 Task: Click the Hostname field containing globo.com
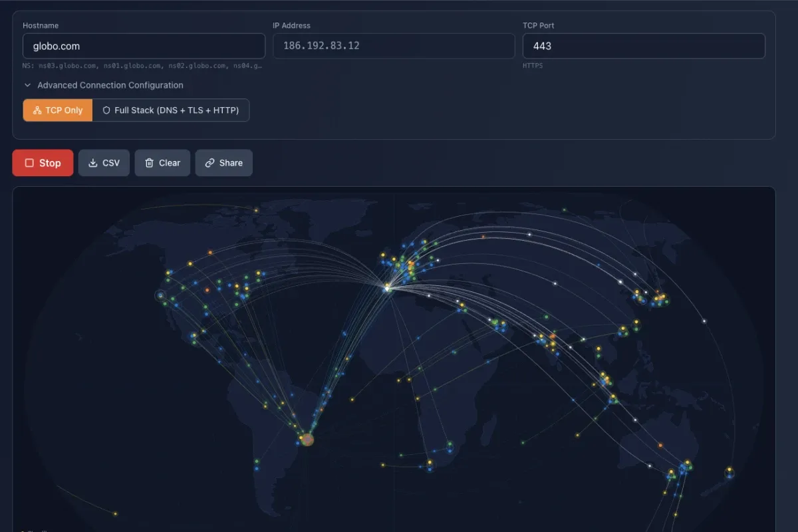click(x=144, y=46)
